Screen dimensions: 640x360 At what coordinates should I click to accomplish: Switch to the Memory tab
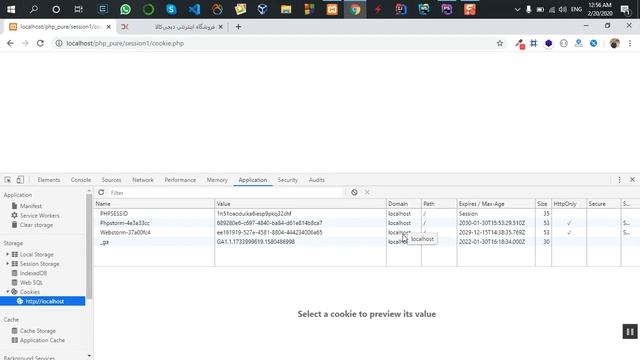point(217,180)
